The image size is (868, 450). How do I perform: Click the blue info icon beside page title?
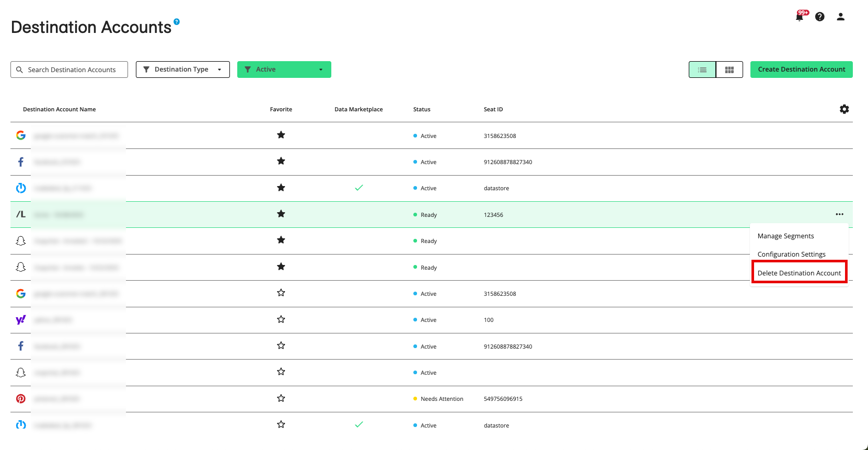177,21
